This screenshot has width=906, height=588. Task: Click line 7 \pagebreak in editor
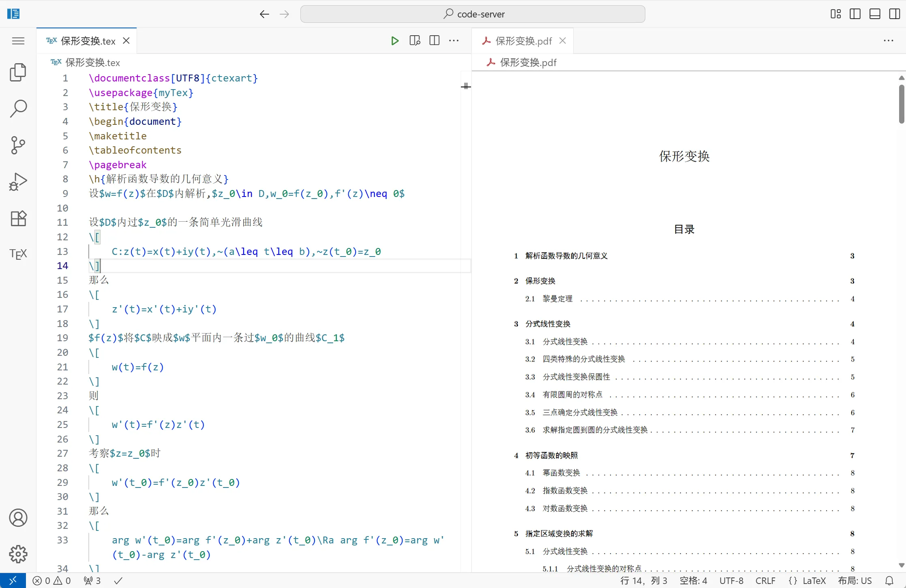[118, 165]
